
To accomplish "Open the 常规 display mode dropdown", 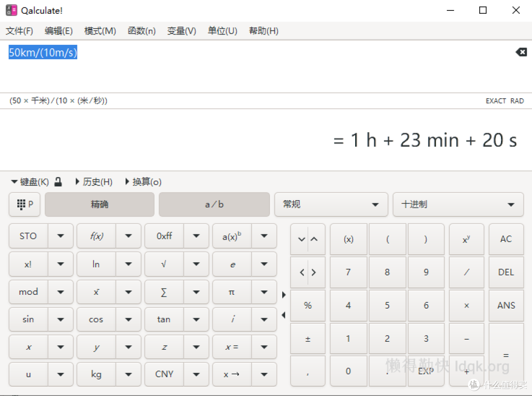I will click(x=331, y=205).
